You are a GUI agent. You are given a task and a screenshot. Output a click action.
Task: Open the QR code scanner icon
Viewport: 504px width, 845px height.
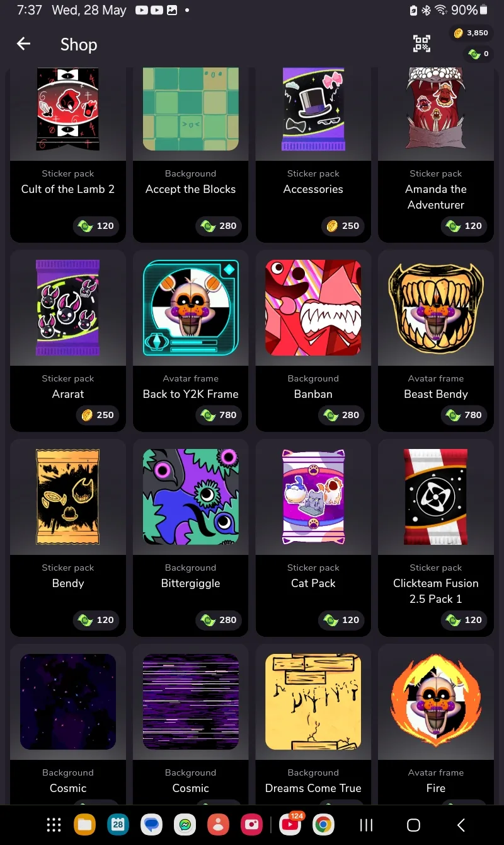click(x=421, y=44)
